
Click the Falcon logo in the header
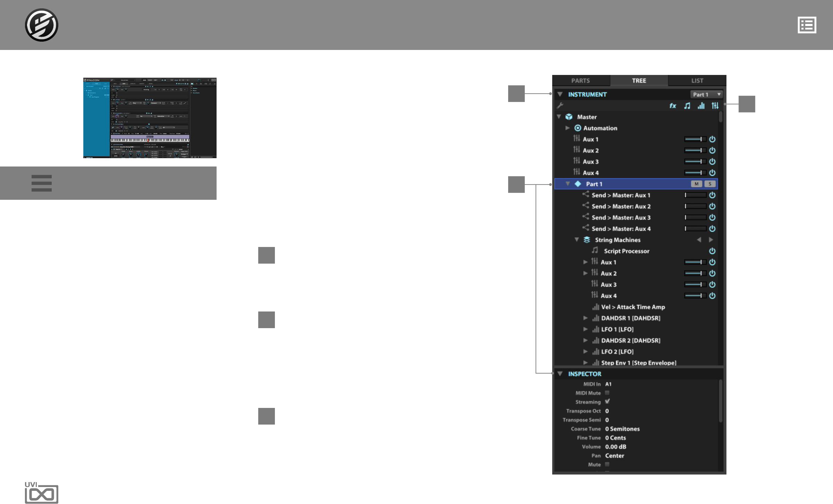pos(42,25)
